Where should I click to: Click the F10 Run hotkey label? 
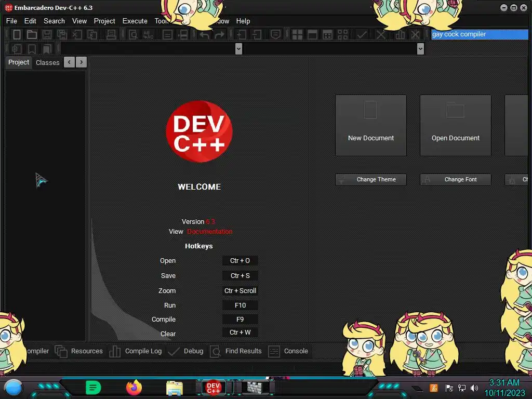point(240,305)
